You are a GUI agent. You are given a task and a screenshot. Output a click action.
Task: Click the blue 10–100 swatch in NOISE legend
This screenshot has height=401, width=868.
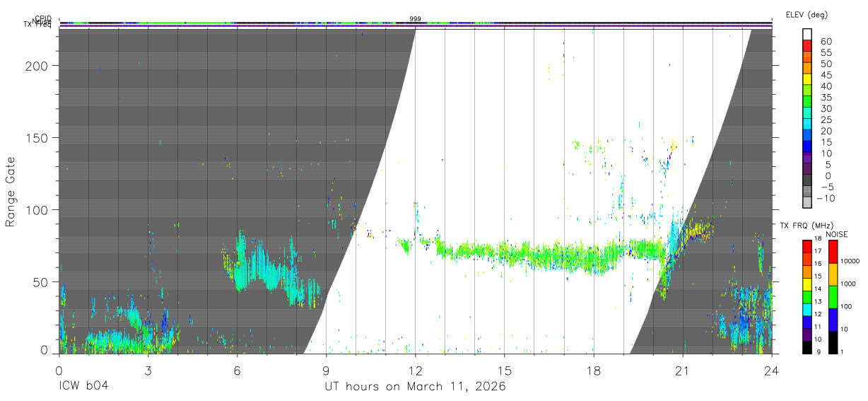pos(833,320)
